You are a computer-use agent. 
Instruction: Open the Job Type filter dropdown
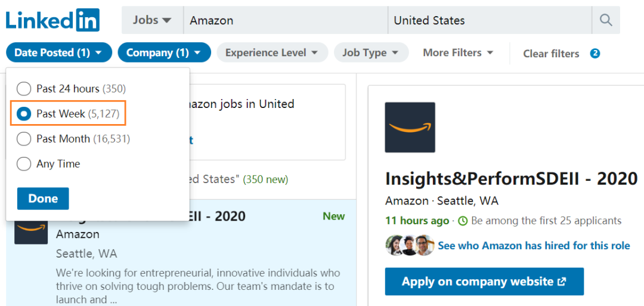371,52
